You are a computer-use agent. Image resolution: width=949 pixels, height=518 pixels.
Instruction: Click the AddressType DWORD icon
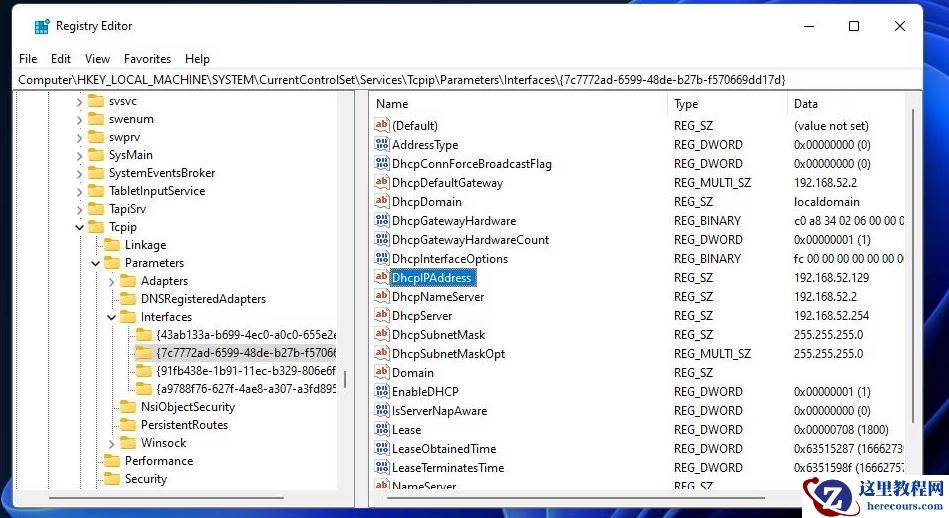click(382, 144)
